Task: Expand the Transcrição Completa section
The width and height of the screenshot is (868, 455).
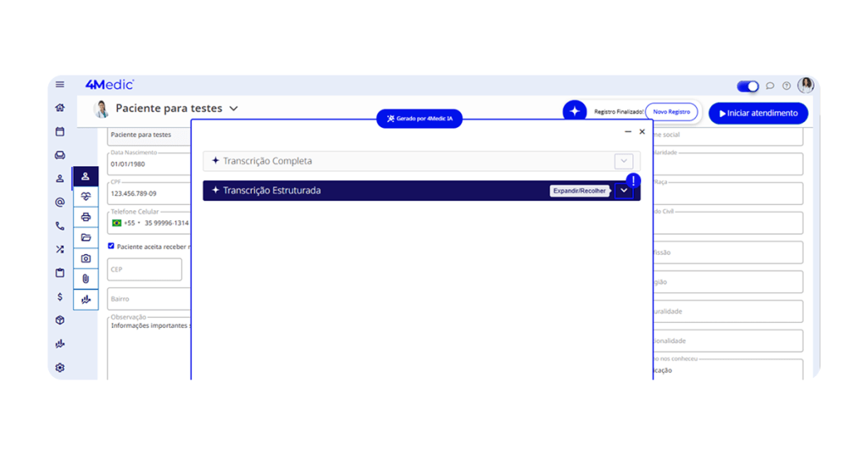Action: [624, 161]
